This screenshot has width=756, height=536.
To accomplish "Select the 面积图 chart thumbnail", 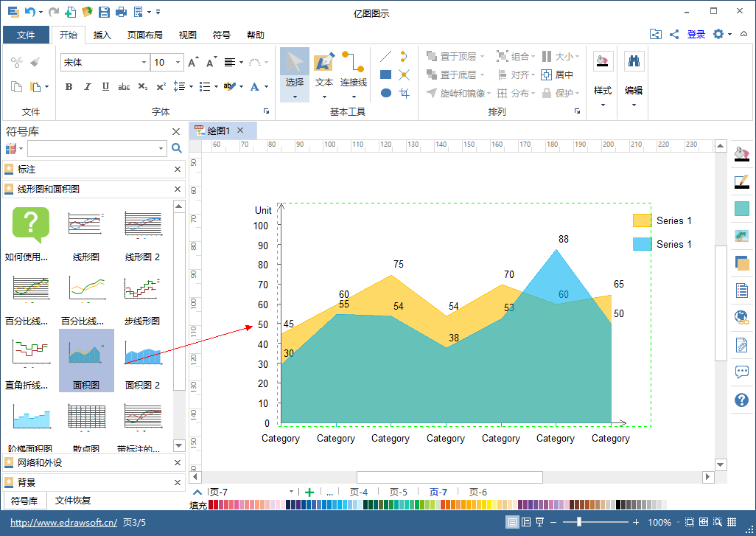I will tap(86, 361).
